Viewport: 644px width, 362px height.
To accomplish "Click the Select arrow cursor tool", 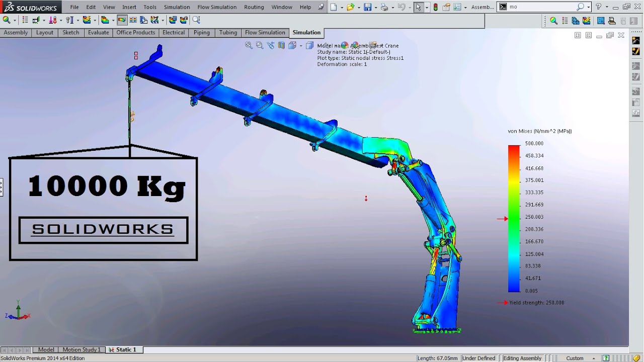I will click(419, 7).
